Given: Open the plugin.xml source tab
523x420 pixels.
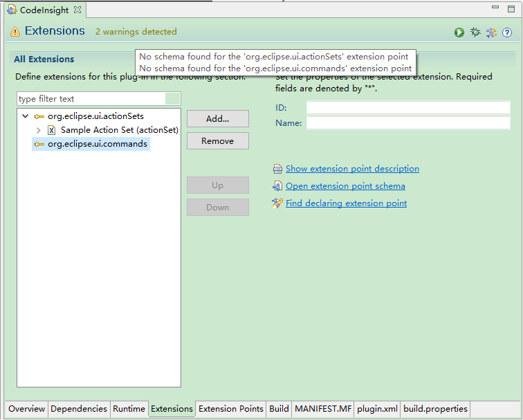Looking at the screenshot, I should (377, 409).
